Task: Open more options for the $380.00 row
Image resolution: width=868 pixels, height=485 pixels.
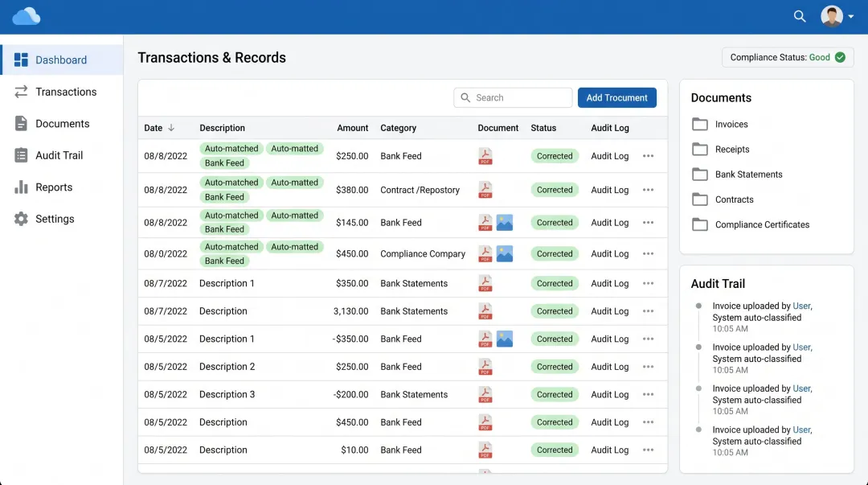Action: point(649,190)
